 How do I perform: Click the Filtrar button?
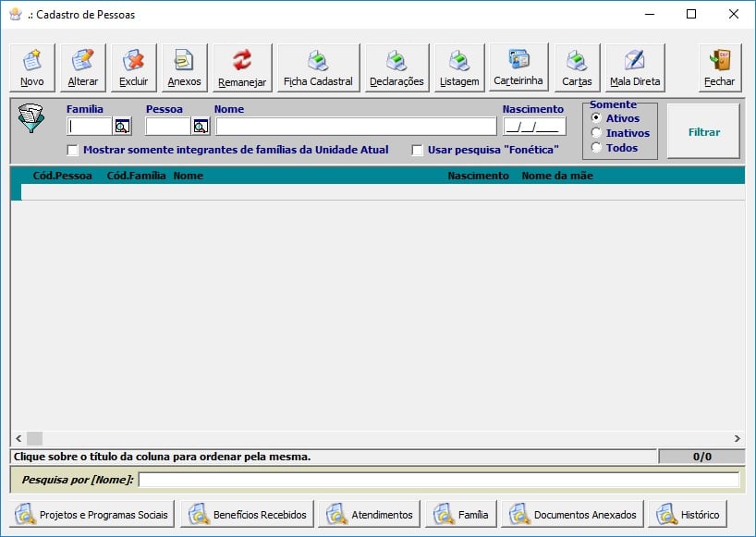[703, 132]
